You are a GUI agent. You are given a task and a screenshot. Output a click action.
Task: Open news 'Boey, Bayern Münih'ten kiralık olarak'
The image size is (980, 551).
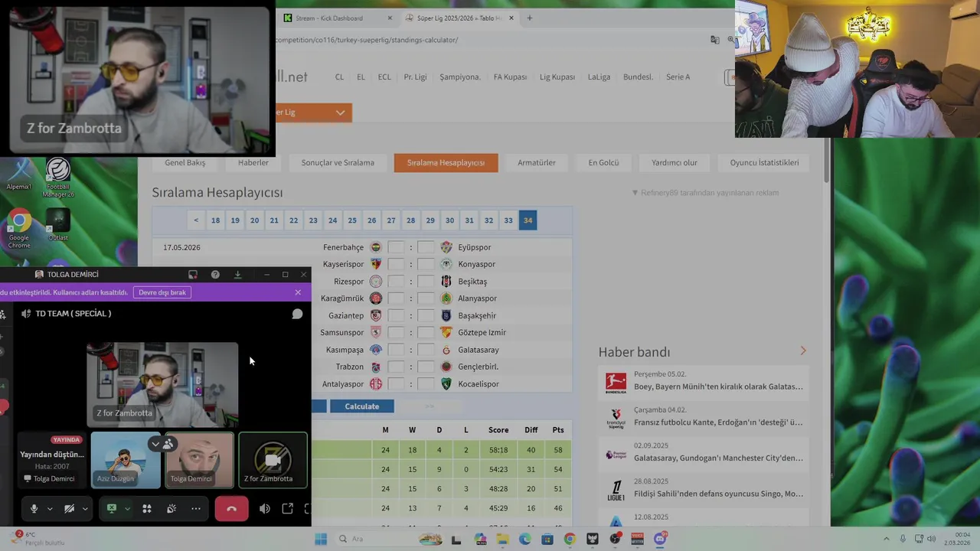[718, 386]
